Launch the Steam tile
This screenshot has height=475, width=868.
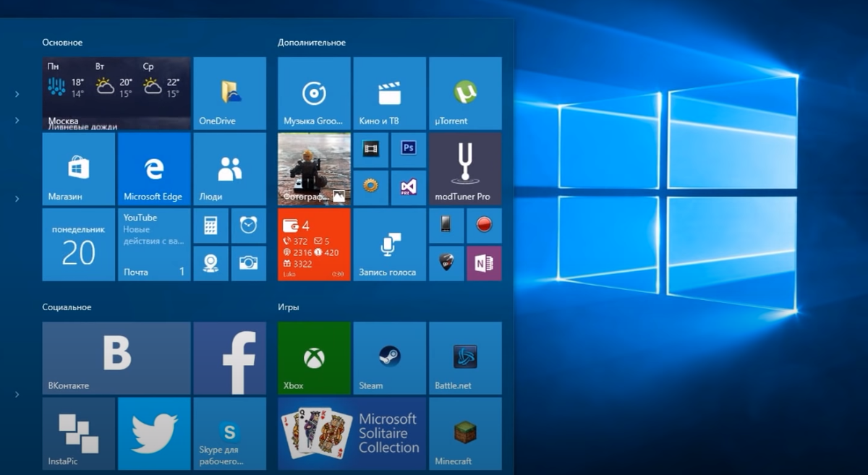tap(390, 358)
